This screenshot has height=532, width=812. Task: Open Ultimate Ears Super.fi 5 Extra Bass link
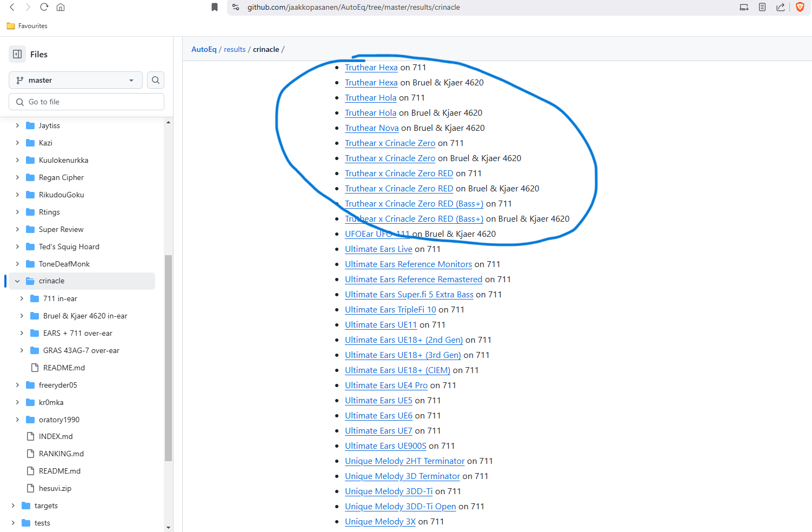pos(409,294)
